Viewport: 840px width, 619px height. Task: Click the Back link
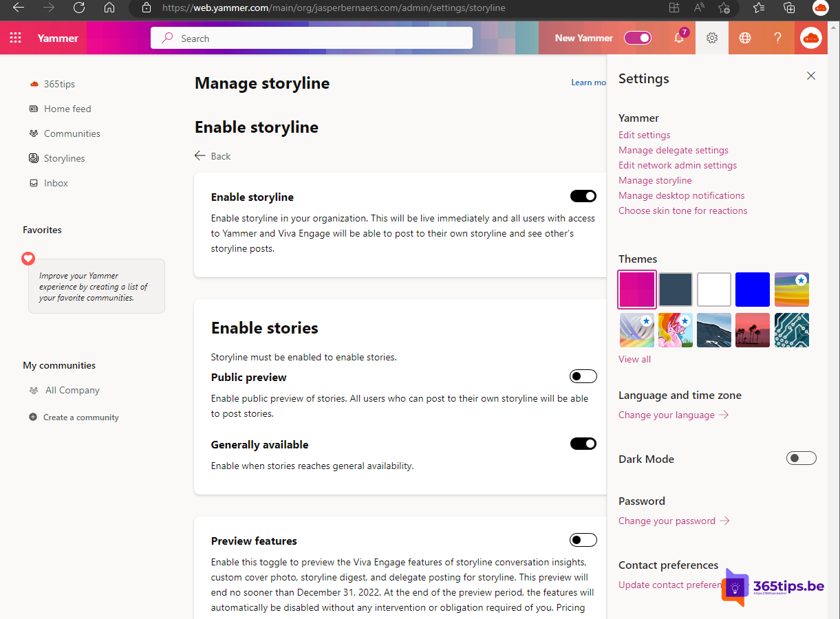[220, 156]
